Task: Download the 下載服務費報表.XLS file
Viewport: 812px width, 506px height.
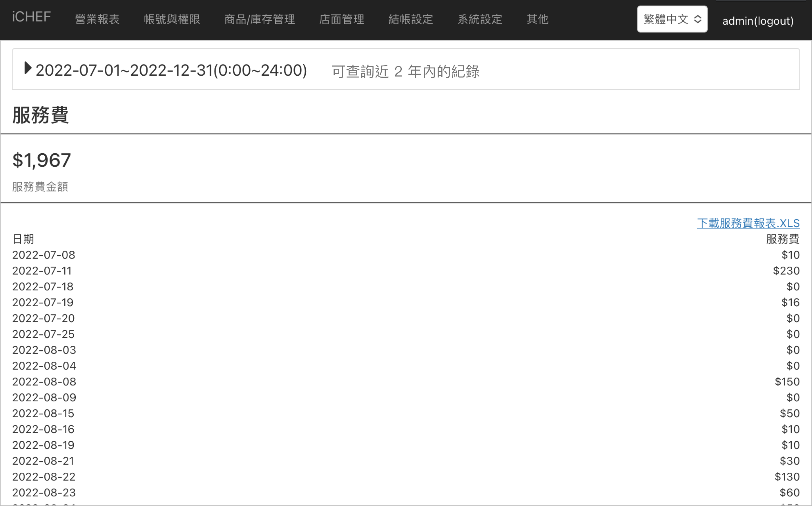Action: pos(748,223)
